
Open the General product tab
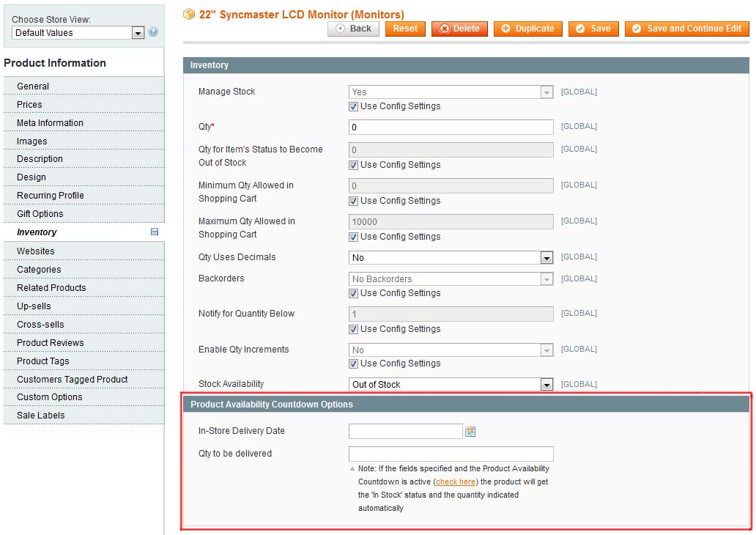pyautogui.click(x=84, y=86)
